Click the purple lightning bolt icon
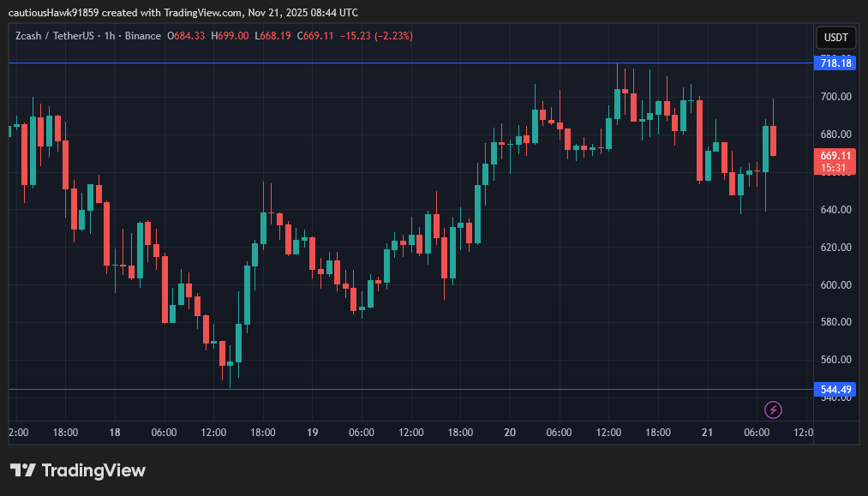 pyautogui.click(x=773, y=409)
